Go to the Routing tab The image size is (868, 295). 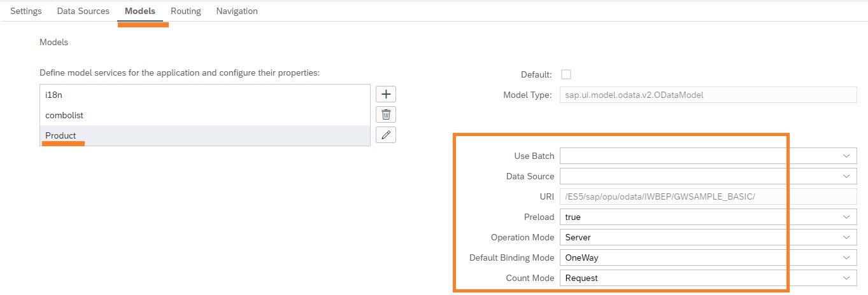click(185, 11)
